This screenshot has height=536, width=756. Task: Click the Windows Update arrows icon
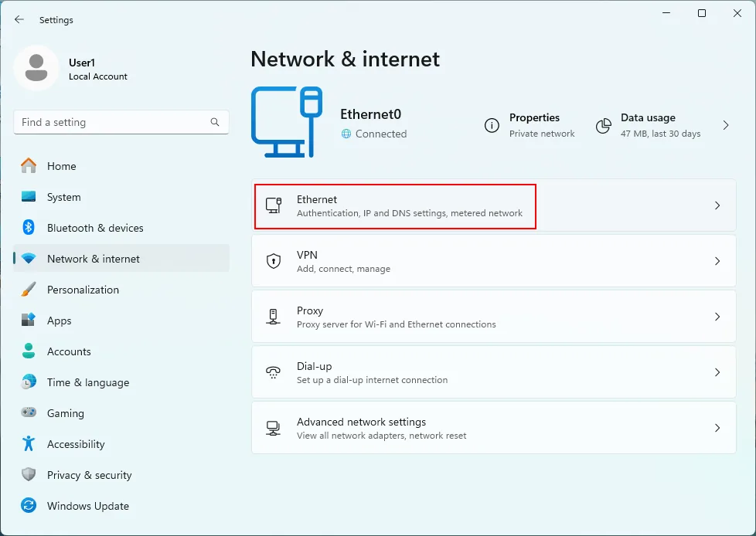(x=29, y=506)
